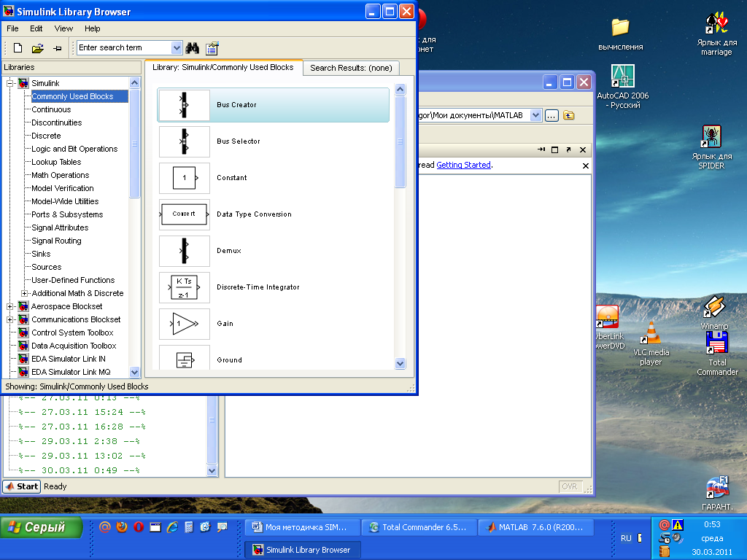Select the Constant block icon
The height and width of the screenshot is (560, 747).
pyautogui.click(x=185, y=178)
